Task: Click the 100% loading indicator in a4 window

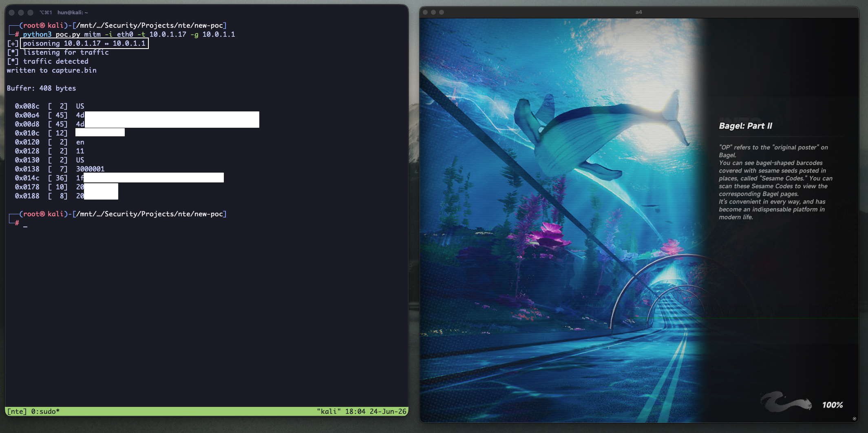Action: pyautogui.click(x=832, y=405)
